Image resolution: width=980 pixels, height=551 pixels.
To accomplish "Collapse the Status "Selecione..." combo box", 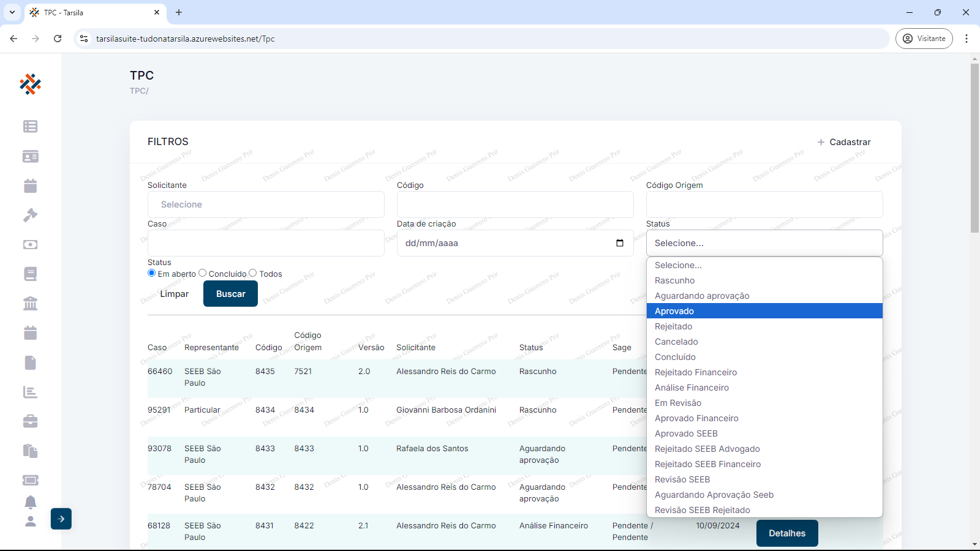I will tap(764, 243).
